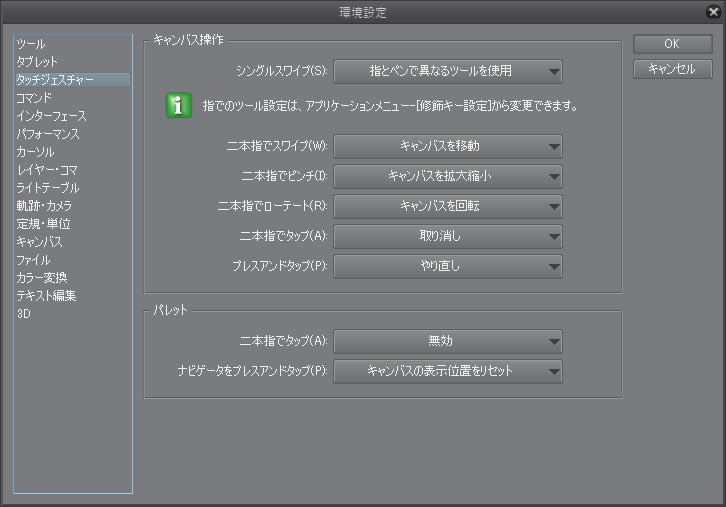Open palette 二本指でタップ(A) dropdown showing 無効
The width and height of the screenshot is (726, 507).
point(448,342)
